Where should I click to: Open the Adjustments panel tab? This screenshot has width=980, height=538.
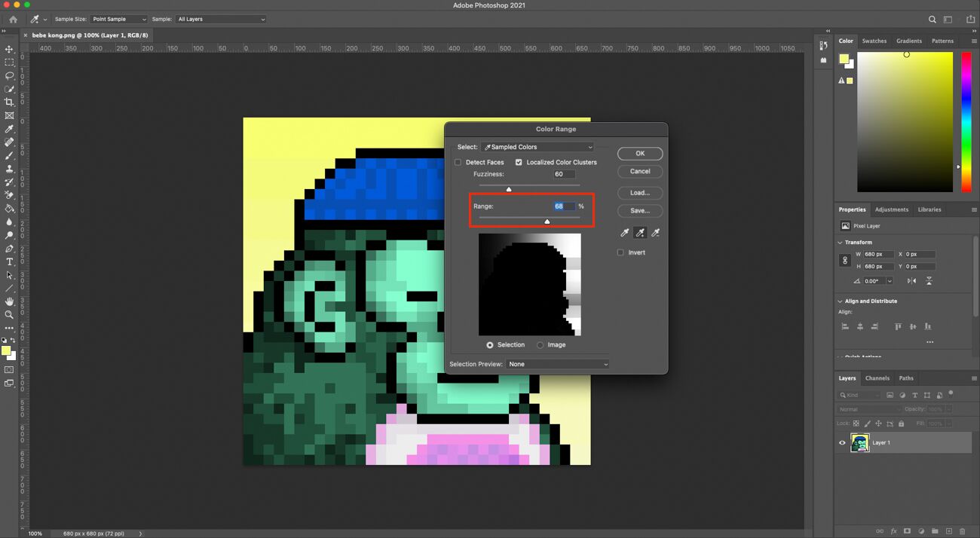click(x=892, y=209)
